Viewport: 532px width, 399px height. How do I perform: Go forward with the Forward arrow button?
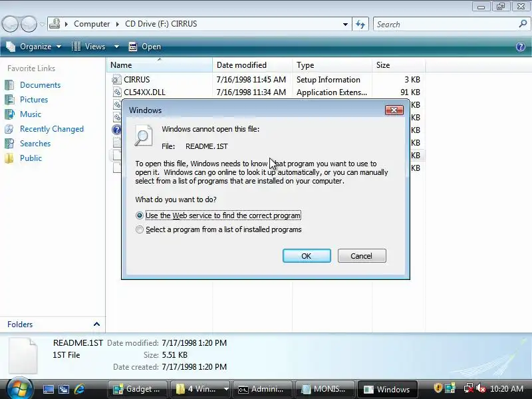pos(29,24)
